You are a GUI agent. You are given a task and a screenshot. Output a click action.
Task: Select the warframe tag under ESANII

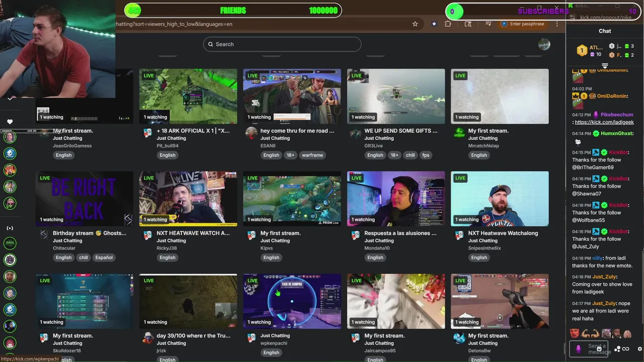(312, 155)
